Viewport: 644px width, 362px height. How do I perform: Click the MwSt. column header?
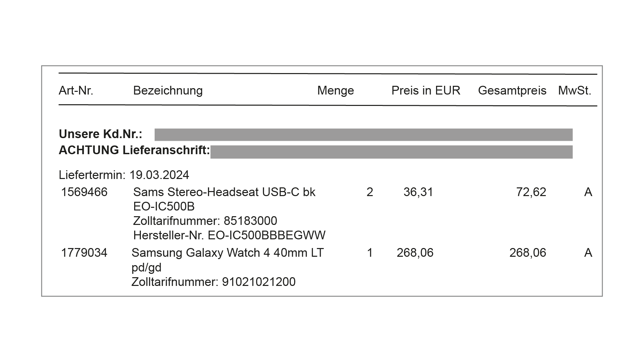coord(575,90)
